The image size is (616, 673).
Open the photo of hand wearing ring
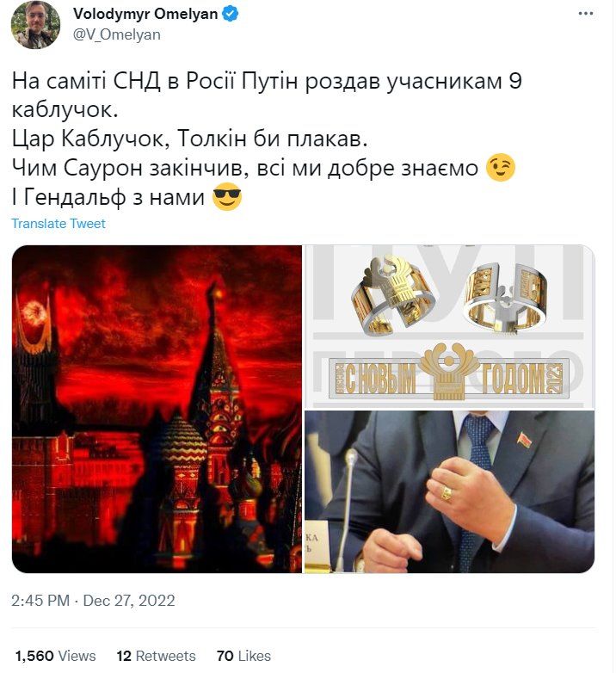coord(450,491)
